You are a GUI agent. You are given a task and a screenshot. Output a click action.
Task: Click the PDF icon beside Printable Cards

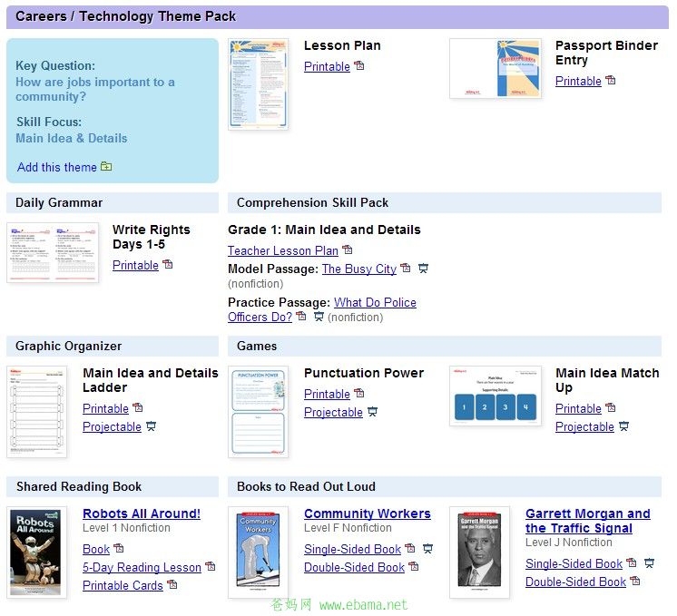point(172,584)
